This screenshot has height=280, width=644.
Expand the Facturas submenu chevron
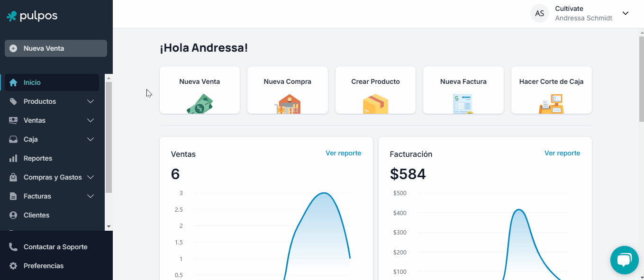91,196
